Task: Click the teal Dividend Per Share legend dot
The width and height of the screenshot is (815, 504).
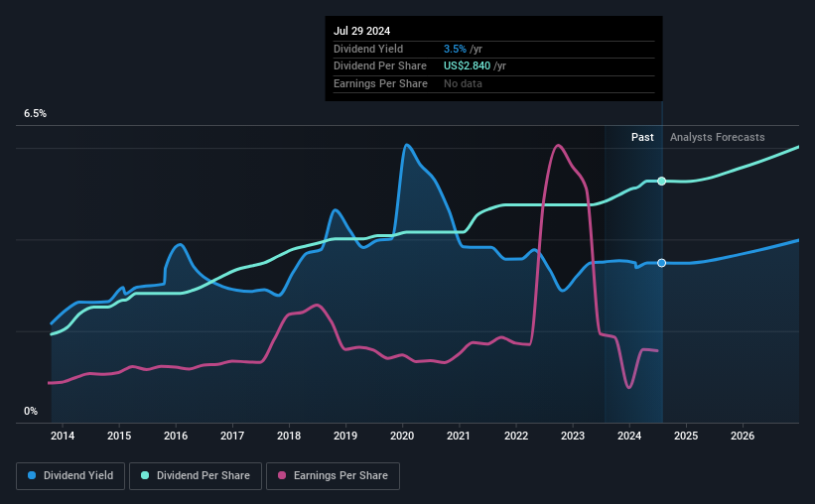Action: point(145,475)
